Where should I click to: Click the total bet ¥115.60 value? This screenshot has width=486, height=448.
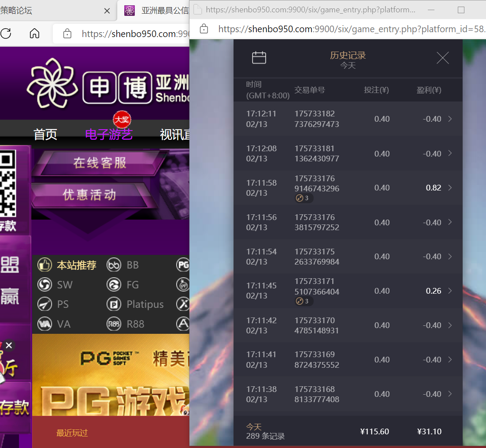(375, 432)
